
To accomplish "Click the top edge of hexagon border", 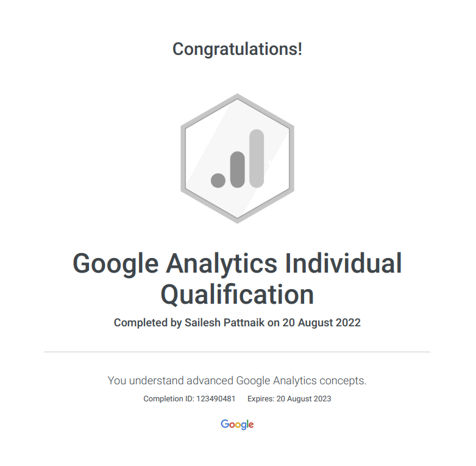I will point(237,96).
